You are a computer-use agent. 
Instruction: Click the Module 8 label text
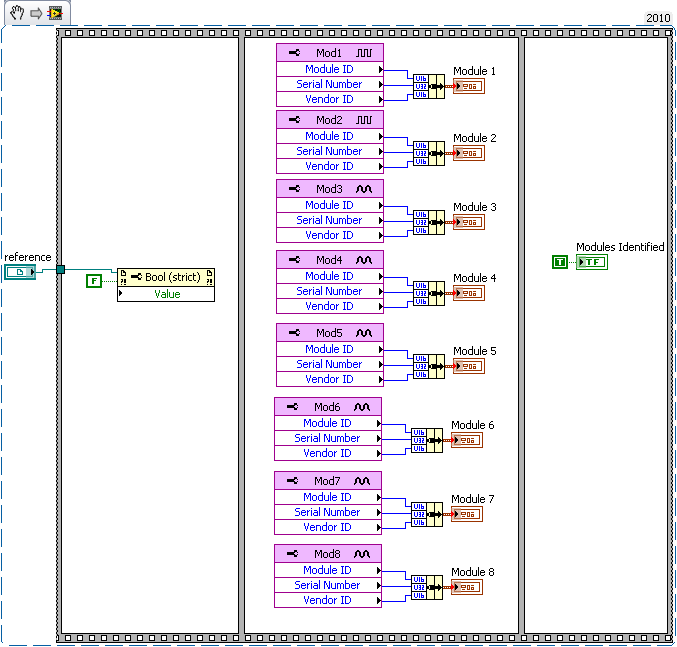tap(472, 572)
